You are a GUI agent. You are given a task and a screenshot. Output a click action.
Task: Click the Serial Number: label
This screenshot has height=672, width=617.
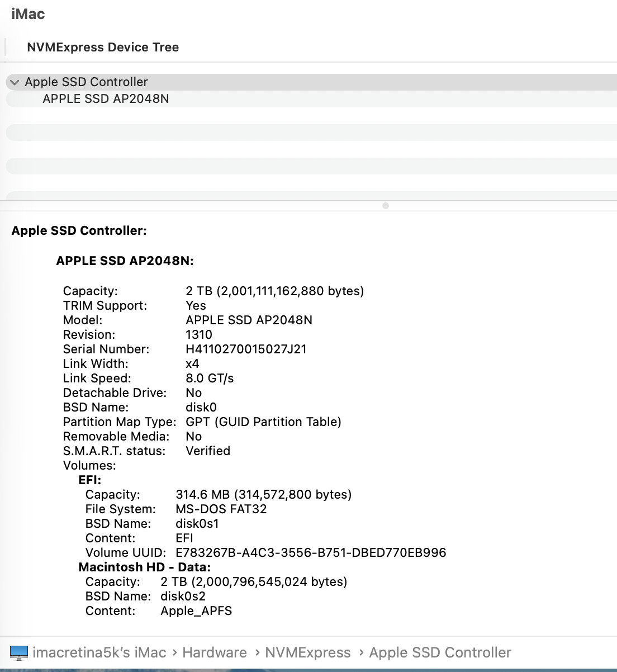(x=106, y=349)
